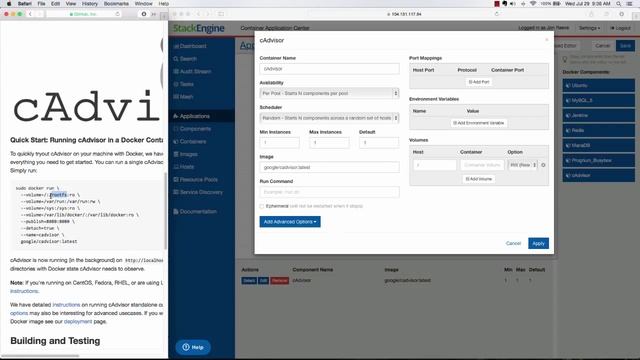Click the Default instances field
Screen dimensions: 640x360
pos(379,143)
